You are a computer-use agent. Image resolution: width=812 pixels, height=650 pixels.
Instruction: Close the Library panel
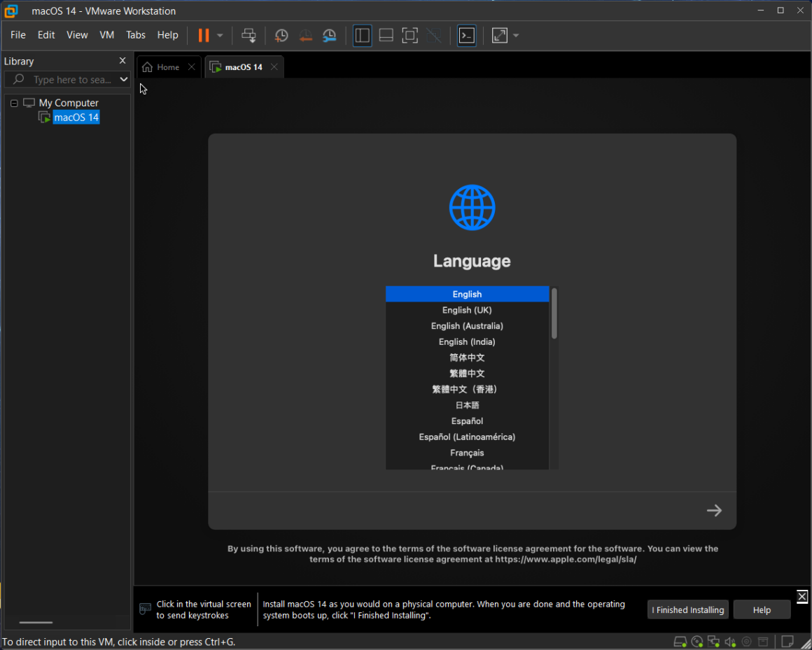(122, 61)
